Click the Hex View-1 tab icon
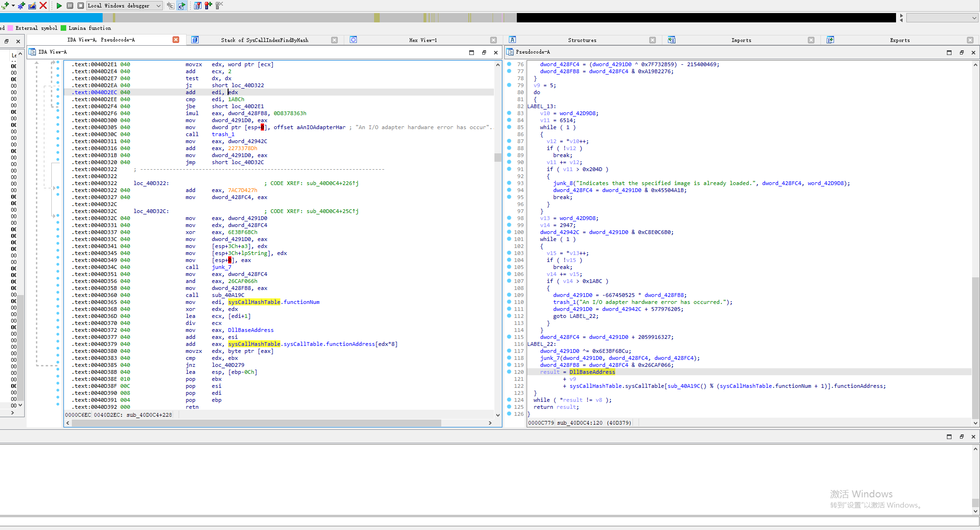The image size is (980, 530). pos(354,40)
